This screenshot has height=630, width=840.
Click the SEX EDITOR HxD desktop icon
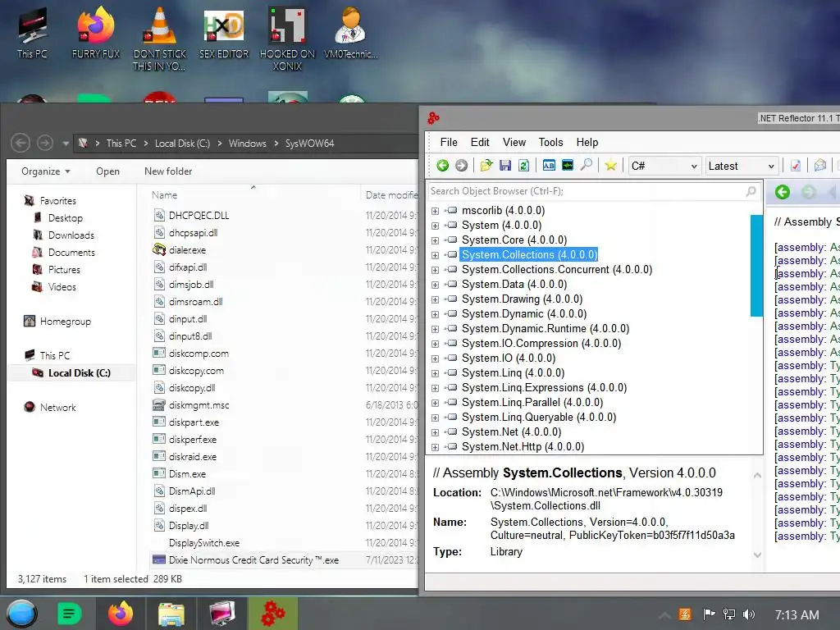224,33
